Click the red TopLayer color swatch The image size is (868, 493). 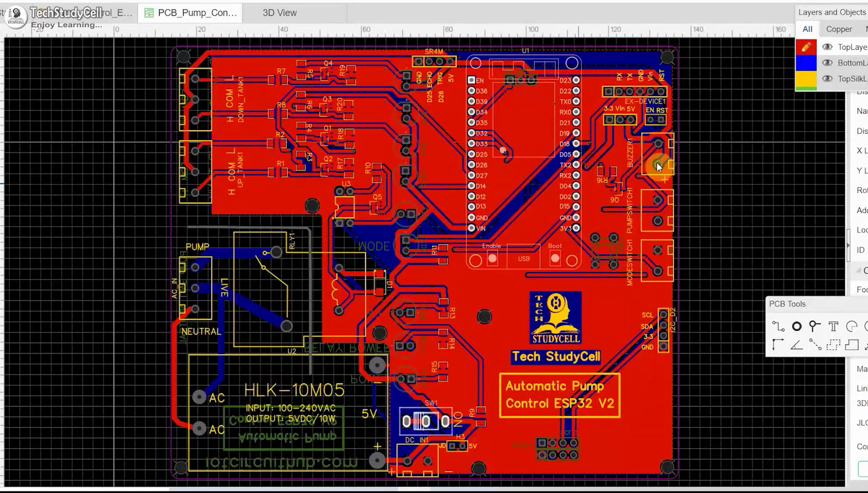coord(805,47)
